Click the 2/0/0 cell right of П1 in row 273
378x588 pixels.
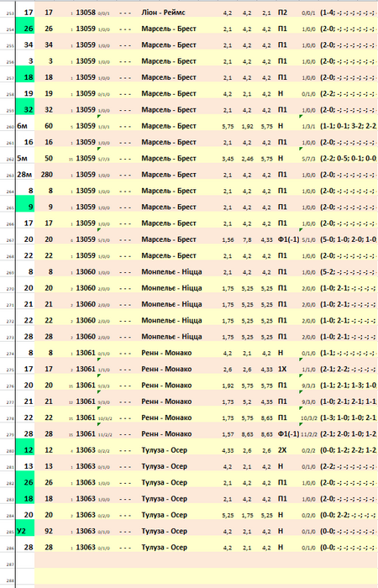point(308,337)
